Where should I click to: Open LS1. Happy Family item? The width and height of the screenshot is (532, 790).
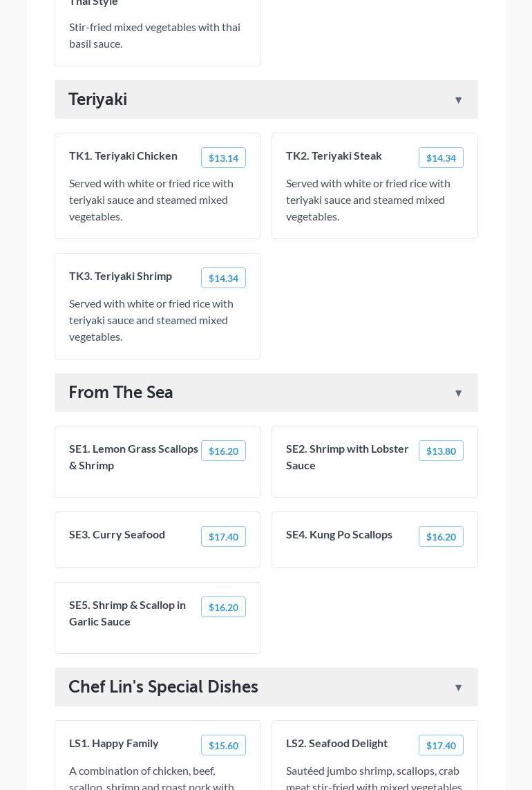click(x=114, y=743)
